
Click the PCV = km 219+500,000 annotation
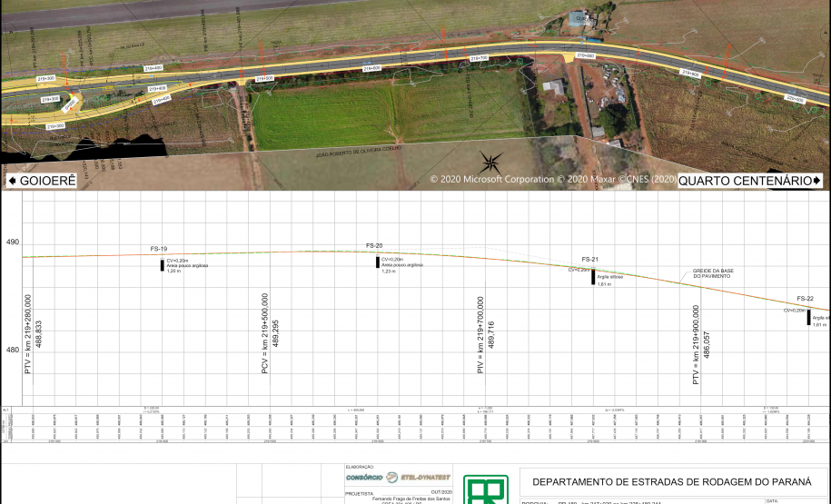click(265, 333)
